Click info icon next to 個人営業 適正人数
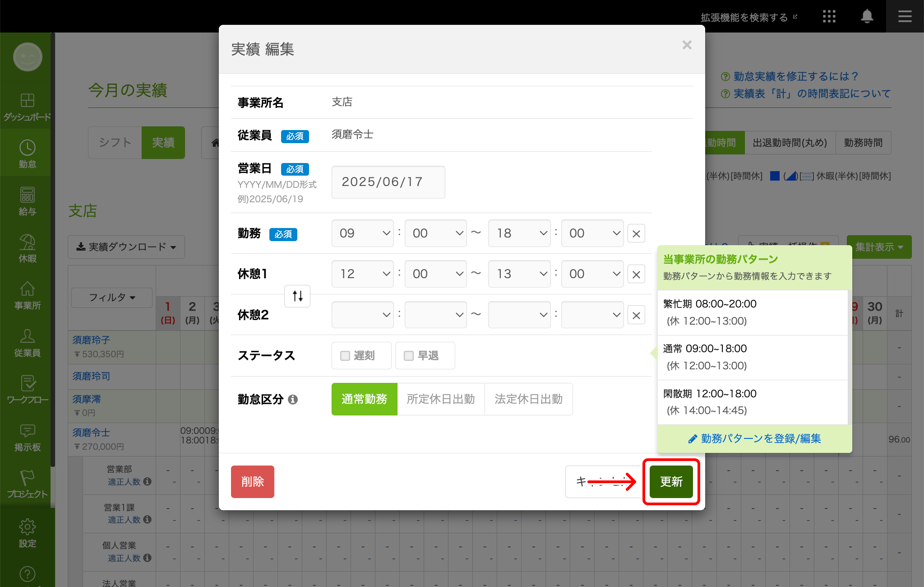The image size is (924, 587). point(147,558)
